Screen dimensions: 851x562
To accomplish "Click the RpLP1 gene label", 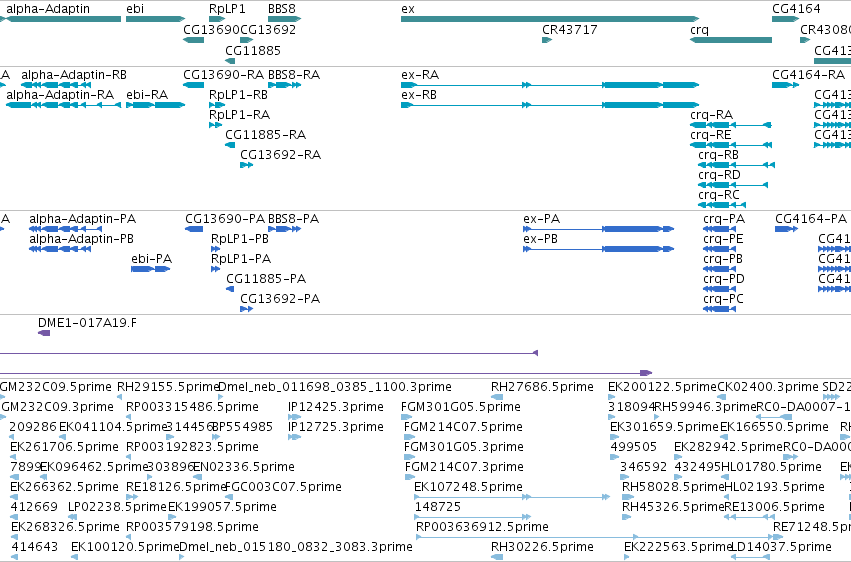I will [x=227, y=9].
